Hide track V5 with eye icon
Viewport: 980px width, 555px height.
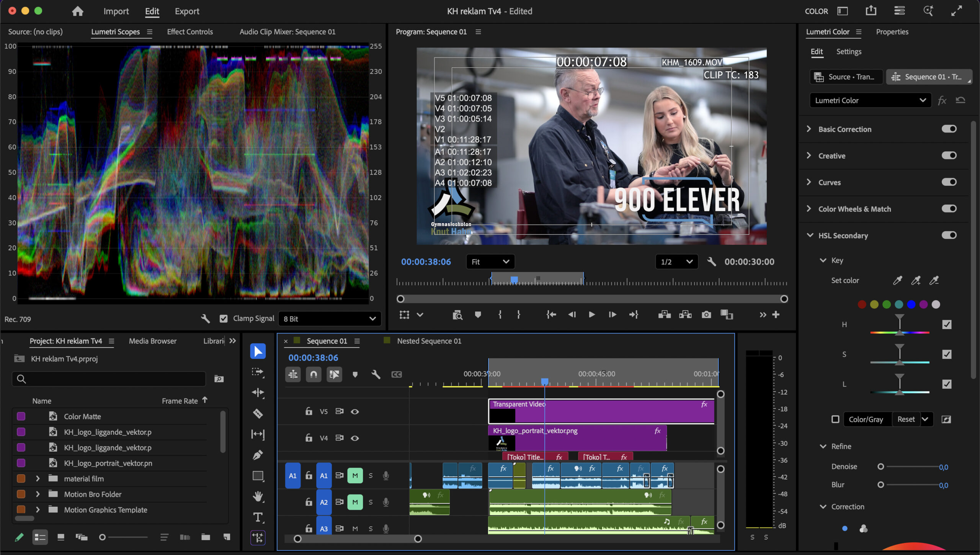[x=355, y=411]
